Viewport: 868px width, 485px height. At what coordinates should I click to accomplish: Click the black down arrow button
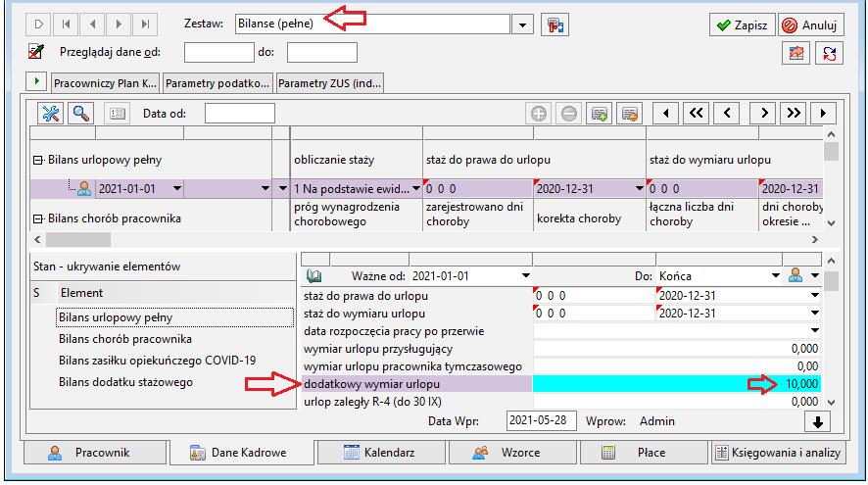click(x=818, y=422)
